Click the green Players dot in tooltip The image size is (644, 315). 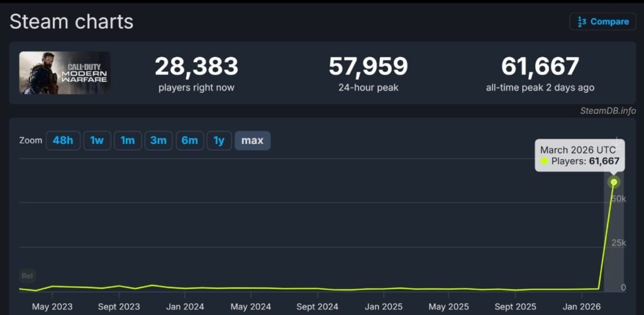click(x=545, y=162)
